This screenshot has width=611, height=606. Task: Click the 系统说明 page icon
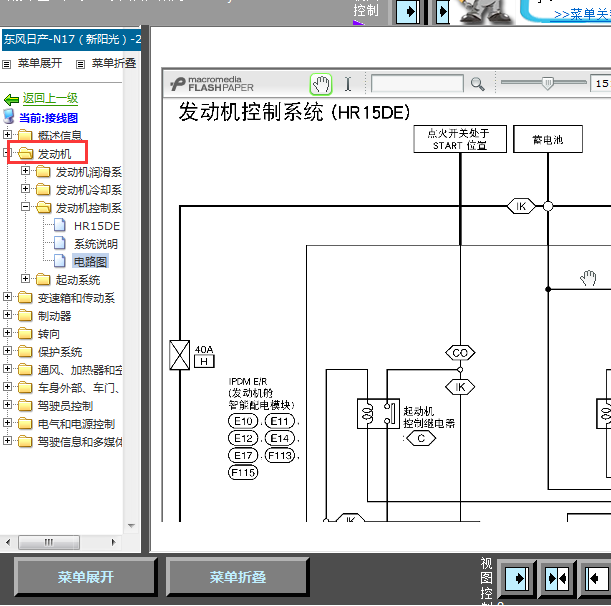(60, 243)
